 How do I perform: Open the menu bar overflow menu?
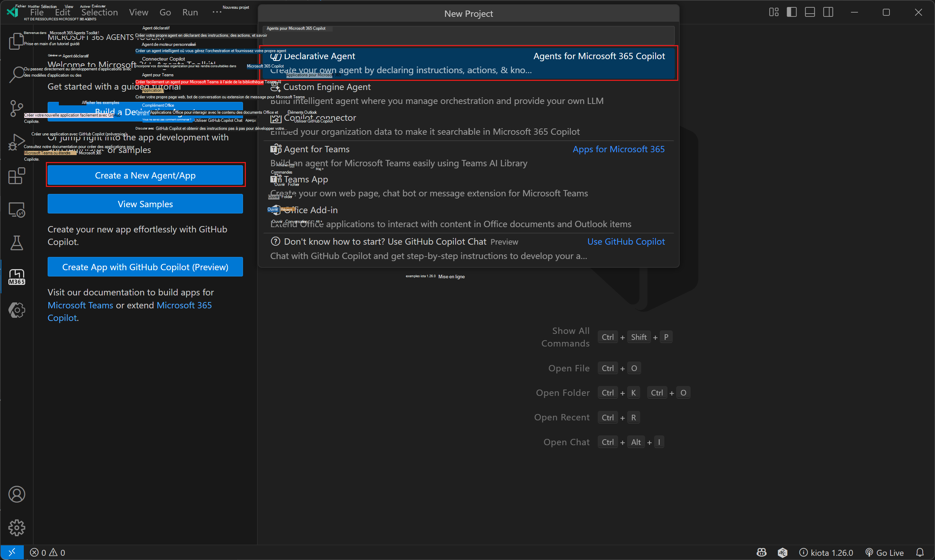tap(217, 12)
